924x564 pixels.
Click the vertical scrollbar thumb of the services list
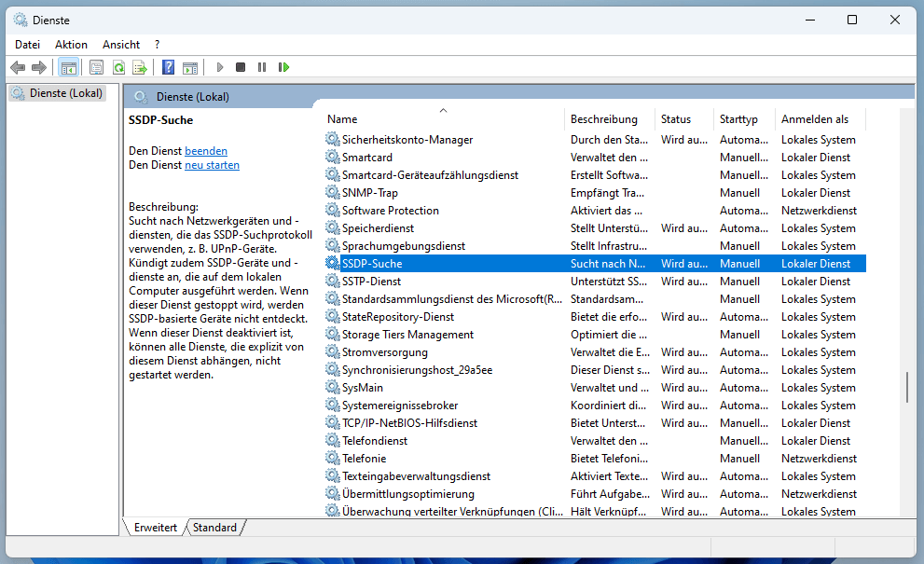pyautogui.click(x=907, y=387)
